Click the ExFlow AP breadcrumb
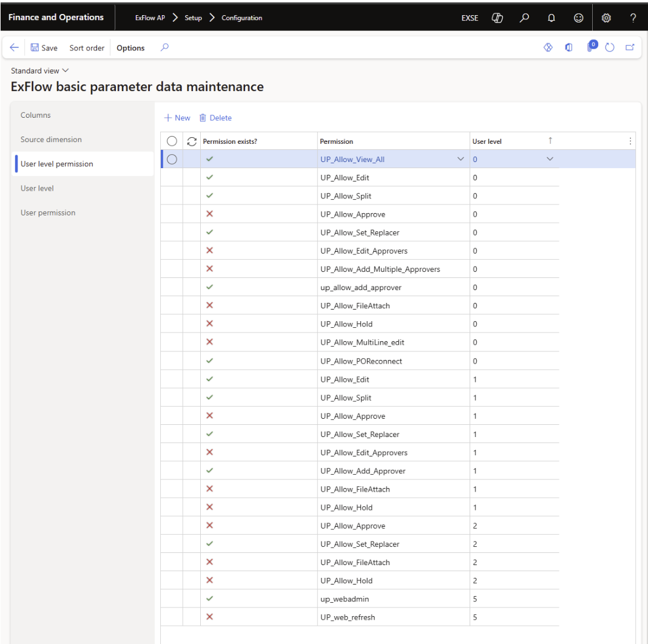The height and width of the screenshot is (644, 648). (150, 18)
